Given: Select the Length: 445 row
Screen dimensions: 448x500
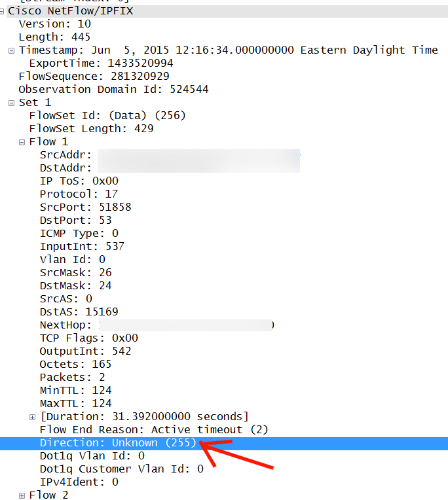Looking at the screenshot, I should pyautogui.click(x=54, y=37).
